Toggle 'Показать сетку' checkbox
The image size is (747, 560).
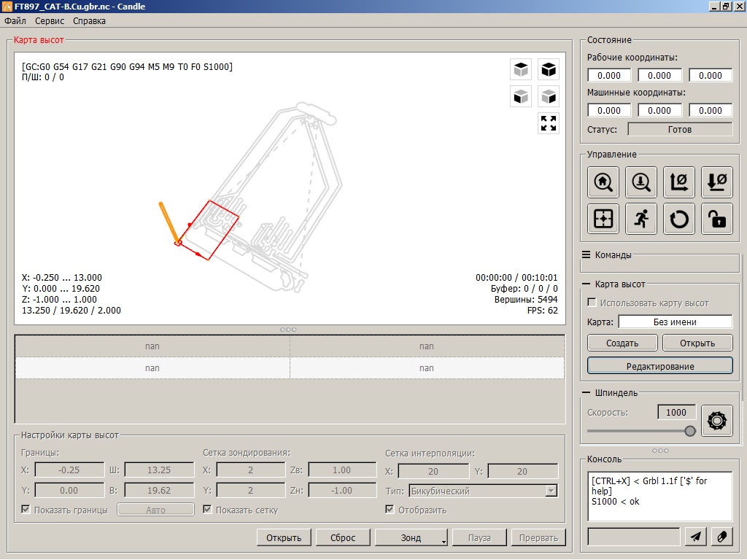207,510
